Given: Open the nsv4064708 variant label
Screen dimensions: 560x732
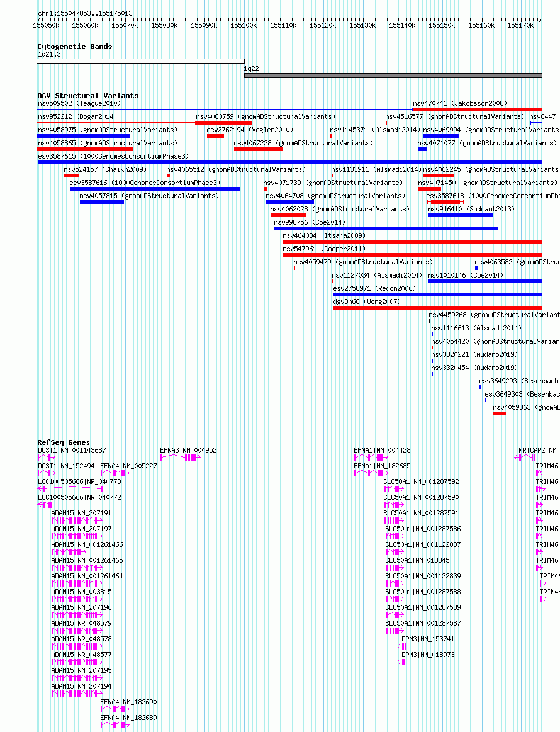Looking at the screenshot, I should point(335,196).
